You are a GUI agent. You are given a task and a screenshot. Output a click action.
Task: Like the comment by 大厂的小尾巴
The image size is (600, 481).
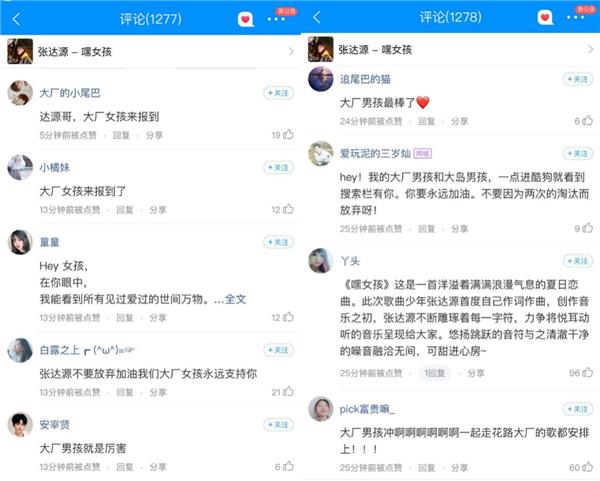tap(288, 134)
